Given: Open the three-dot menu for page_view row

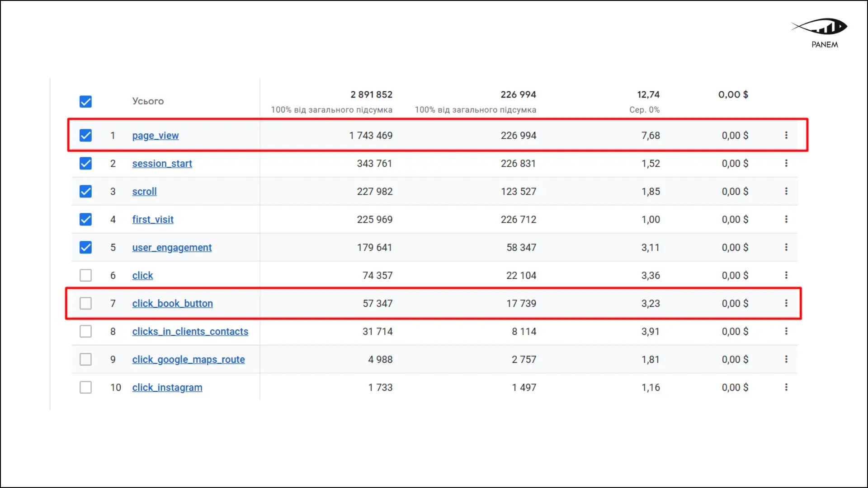Looking at the screenshot, I should coord(787,135).
